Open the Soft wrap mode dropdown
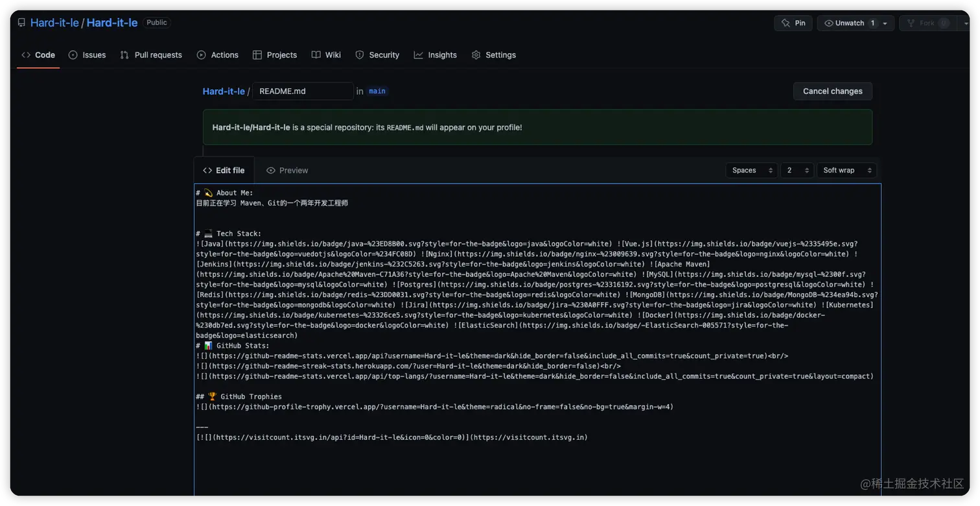Viewport: 980px width, 506px height. (846, 171)
